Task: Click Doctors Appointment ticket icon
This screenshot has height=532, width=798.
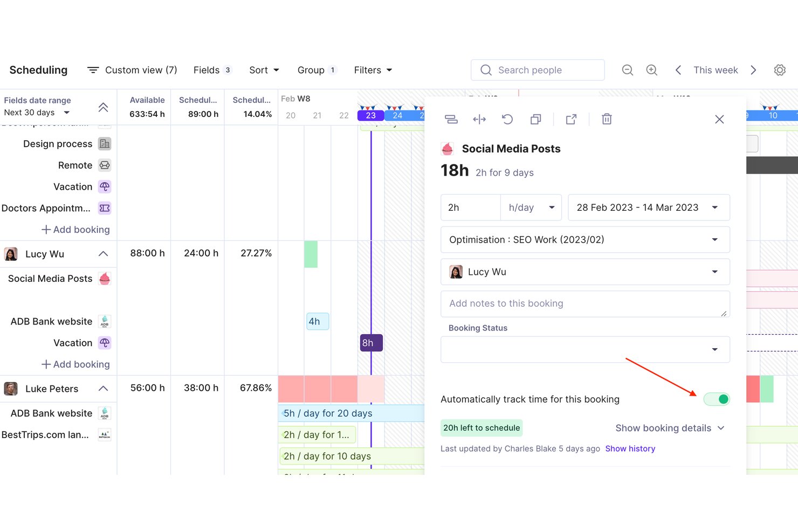Action: point(105,208)
